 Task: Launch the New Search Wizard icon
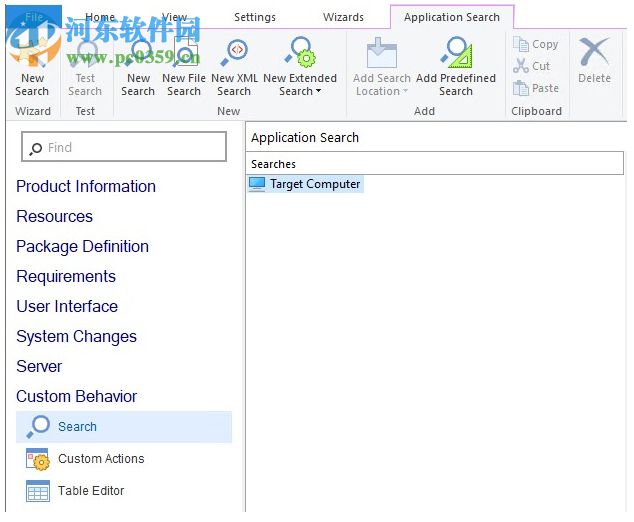click(32, 53)
